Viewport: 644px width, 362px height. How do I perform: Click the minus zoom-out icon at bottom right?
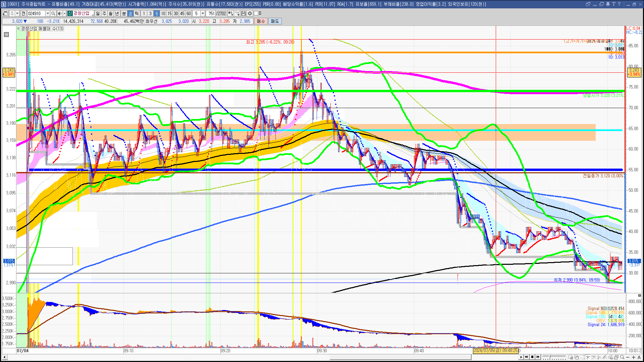point(628,357)
